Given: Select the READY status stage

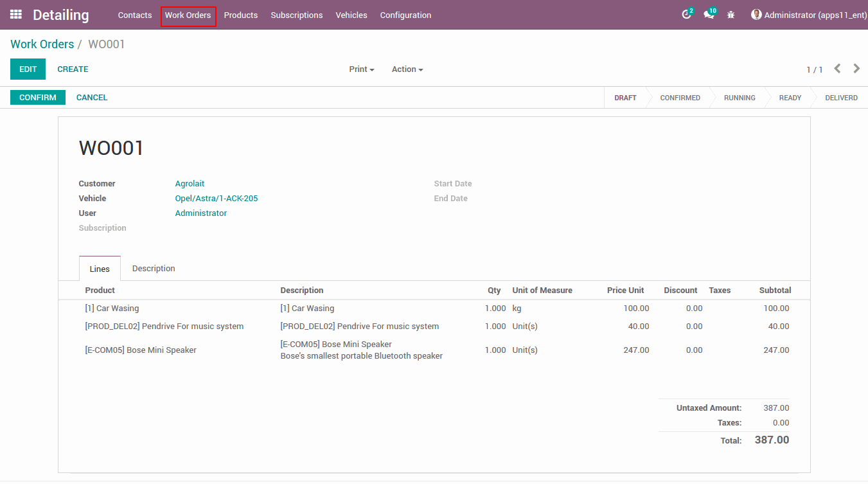Looking at the screenshot, I should pos(790,98).
